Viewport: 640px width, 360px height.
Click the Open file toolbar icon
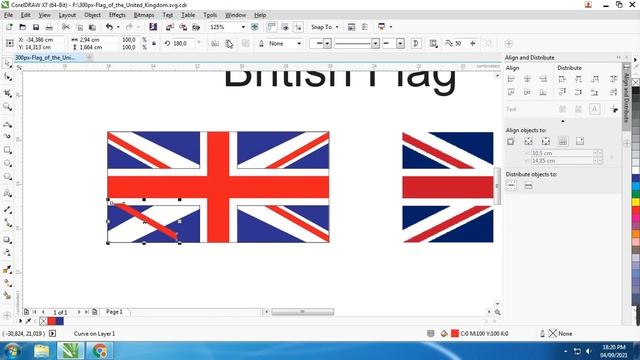pyautogui.click(x=22, y=27)
